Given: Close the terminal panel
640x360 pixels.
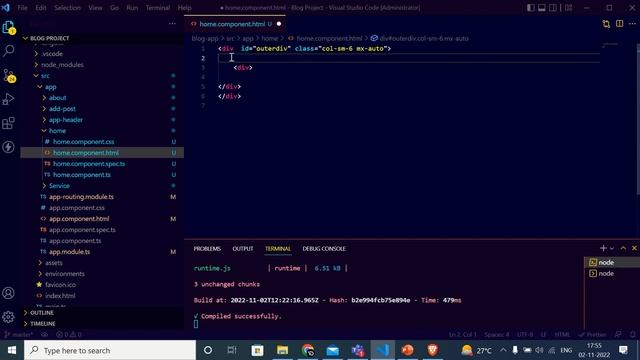Looking at the screenshot, I should click(x=634, y=248).
